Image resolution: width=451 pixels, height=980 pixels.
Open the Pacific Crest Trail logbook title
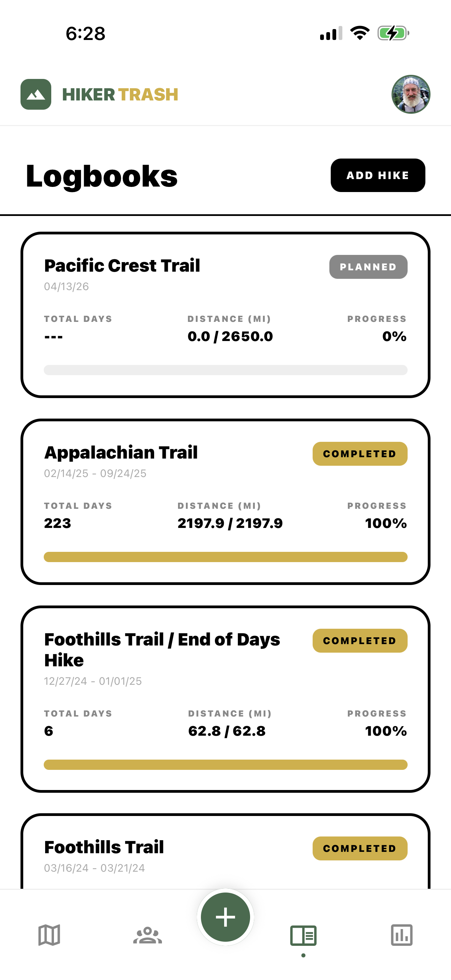122,266
